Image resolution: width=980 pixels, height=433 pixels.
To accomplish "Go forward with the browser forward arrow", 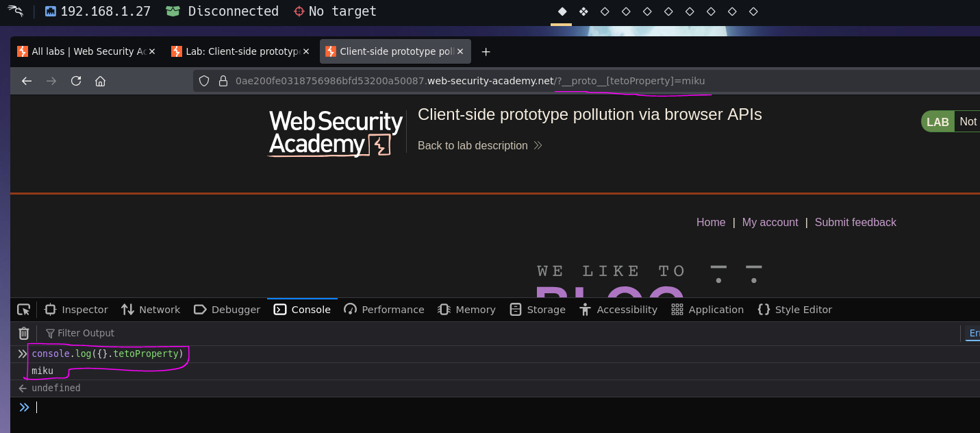I will 51,81.
